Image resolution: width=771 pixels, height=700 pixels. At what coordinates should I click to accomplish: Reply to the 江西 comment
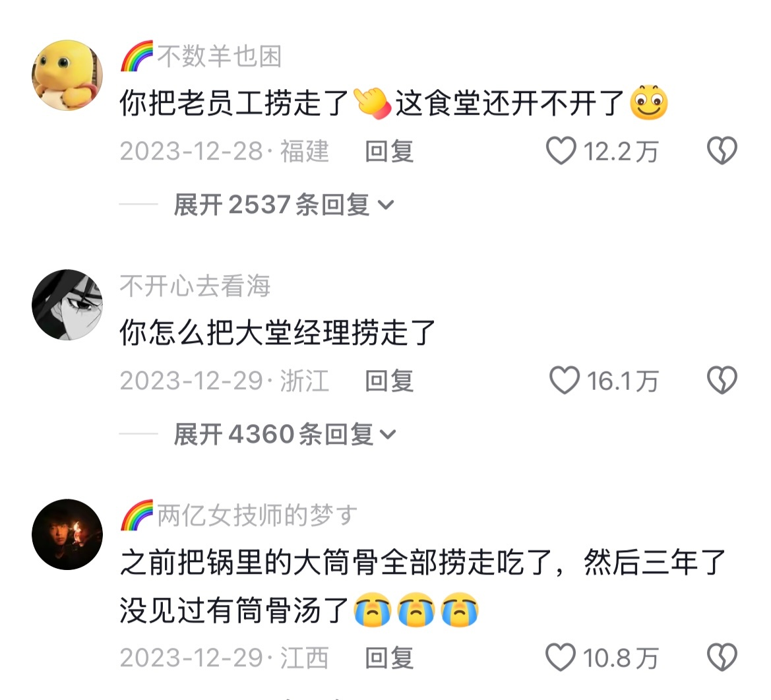(x=389, y=658)
